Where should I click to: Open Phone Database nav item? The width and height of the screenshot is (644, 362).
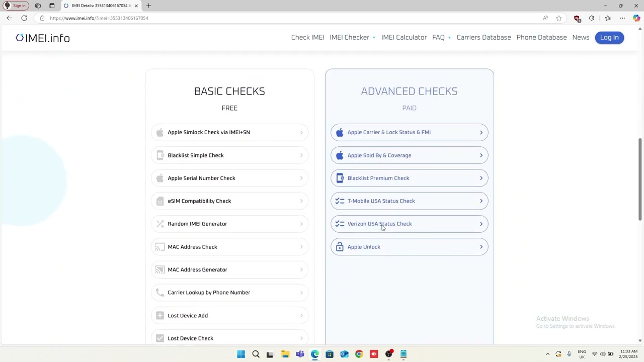541,38
